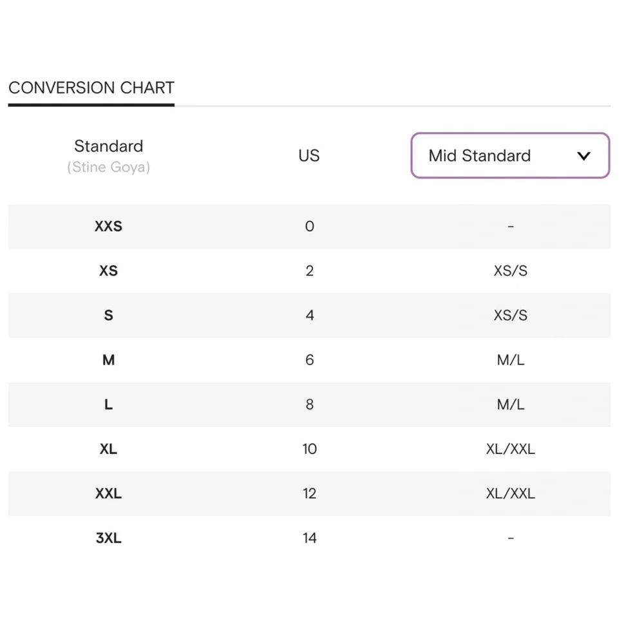Click the Stine Goya subtitle text
Image resolution: width=644 pixels, height=644 pixels.
[108, 167]
